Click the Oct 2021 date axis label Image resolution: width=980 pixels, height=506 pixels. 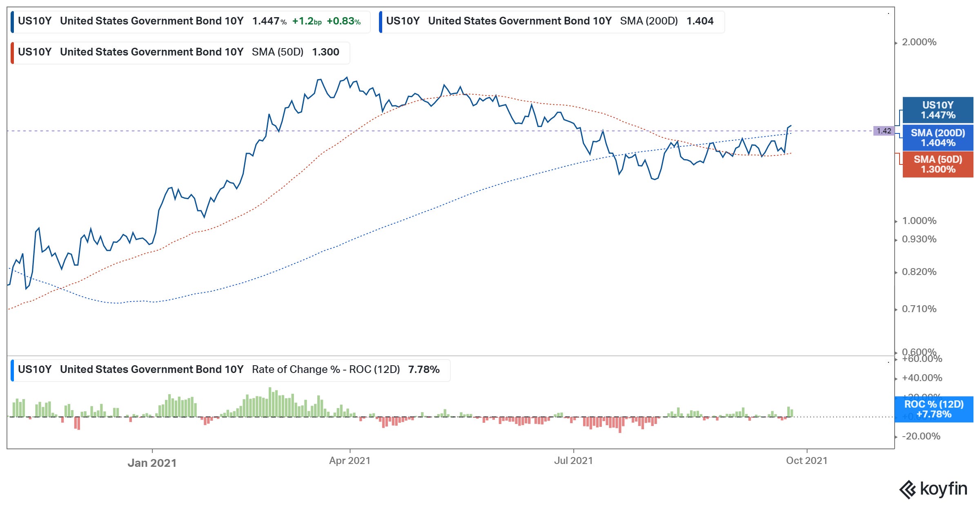coord(807,461)
